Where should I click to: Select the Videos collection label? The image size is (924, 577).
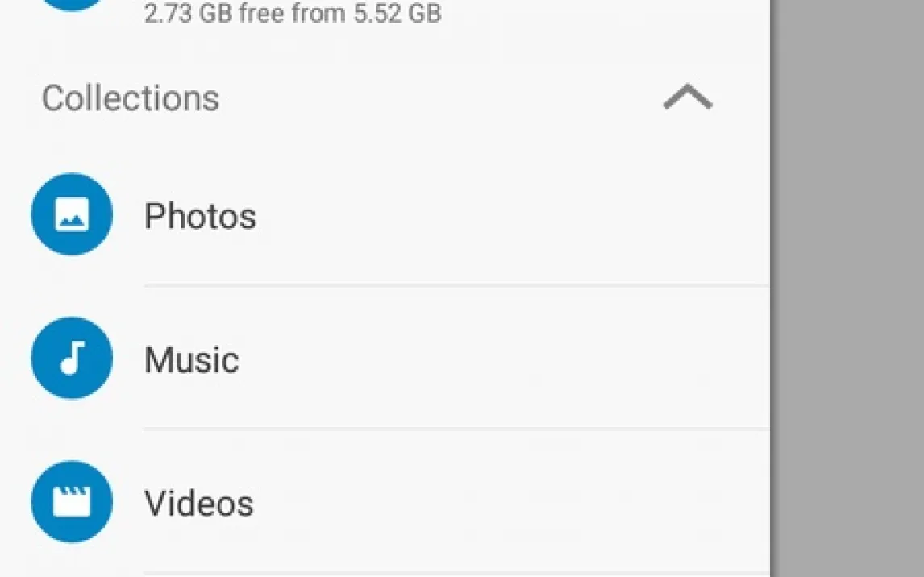198,503
